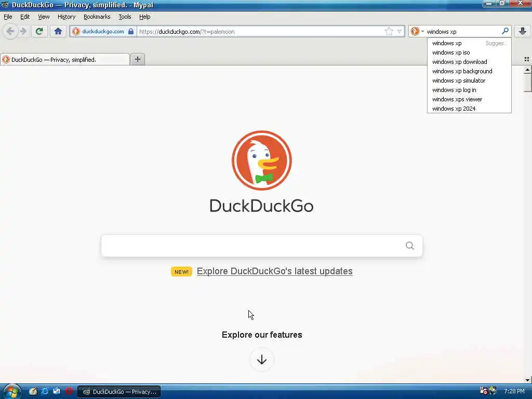This screenshot has width=532, height=399.
Task: Click the search icon inside the page search box
Action: click(410, 246)
